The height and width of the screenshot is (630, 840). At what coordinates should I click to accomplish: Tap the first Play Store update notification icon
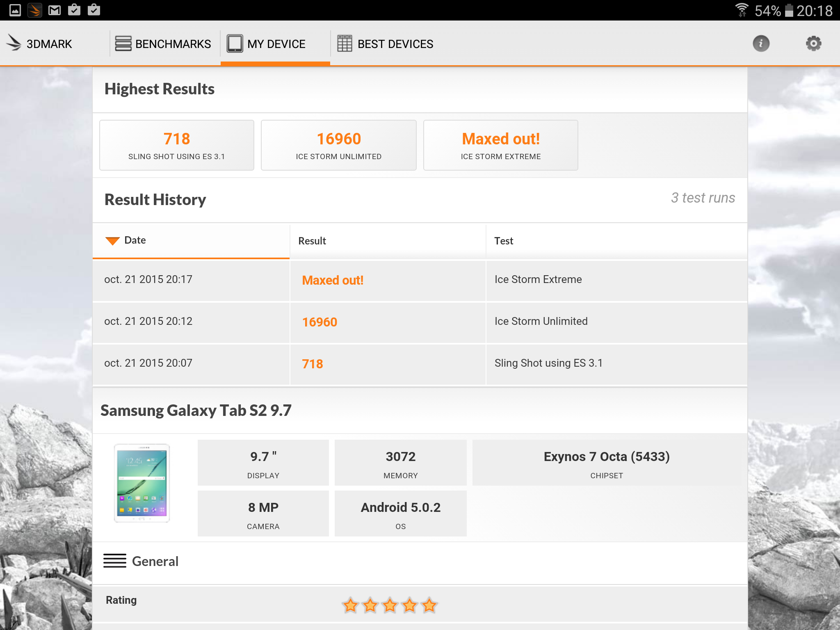tap(74, 10)
